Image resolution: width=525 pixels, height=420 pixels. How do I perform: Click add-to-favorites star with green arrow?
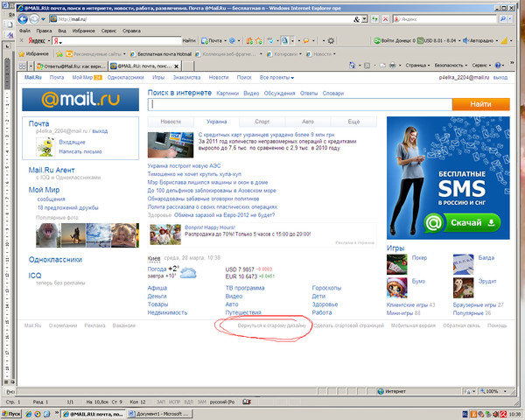[x=59, y=53]
